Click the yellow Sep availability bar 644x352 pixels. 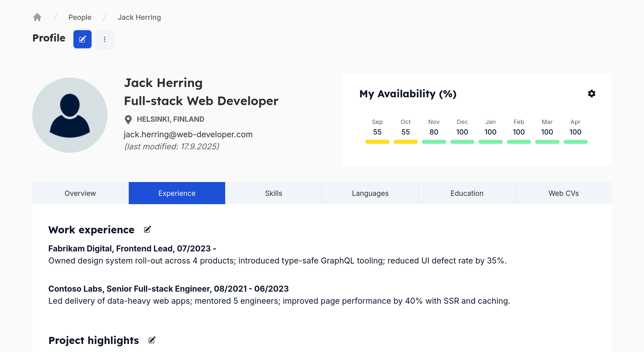tap(377, 142)
